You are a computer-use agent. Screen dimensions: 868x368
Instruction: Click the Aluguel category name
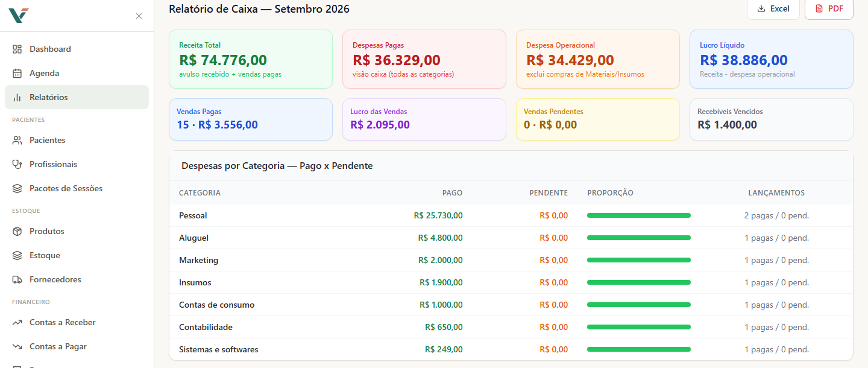[x=193, y=238]
